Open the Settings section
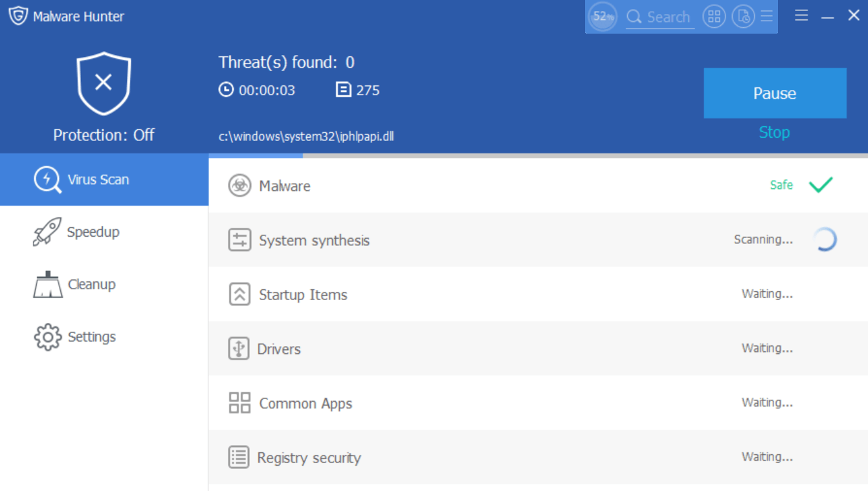 point(91,337)
